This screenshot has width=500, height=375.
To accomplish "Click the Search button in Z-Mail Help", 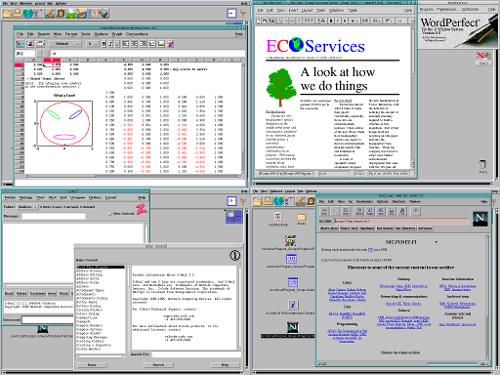I will 159,365.
